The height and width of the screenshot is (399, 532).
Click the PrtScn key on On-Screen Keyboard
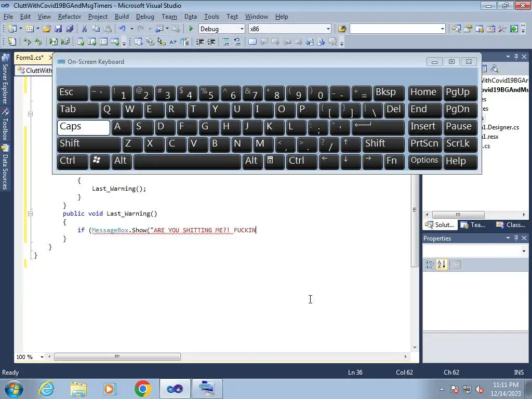425,144
